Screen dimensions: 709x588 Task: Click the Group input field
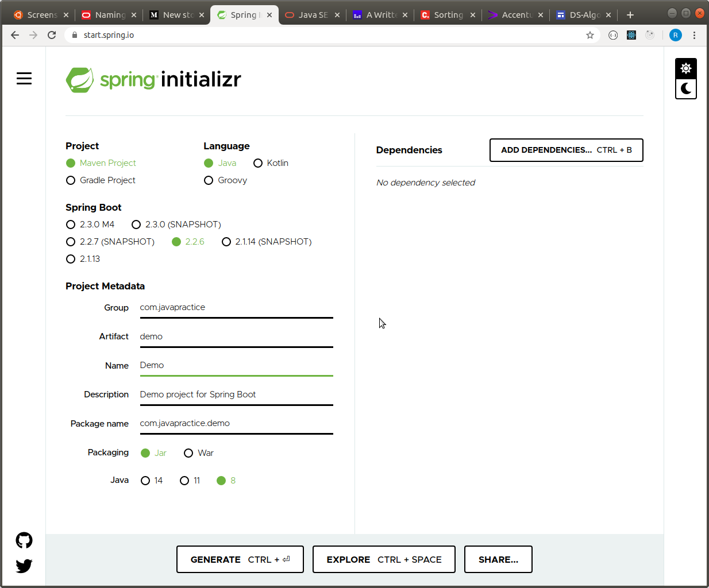(236, 307)
